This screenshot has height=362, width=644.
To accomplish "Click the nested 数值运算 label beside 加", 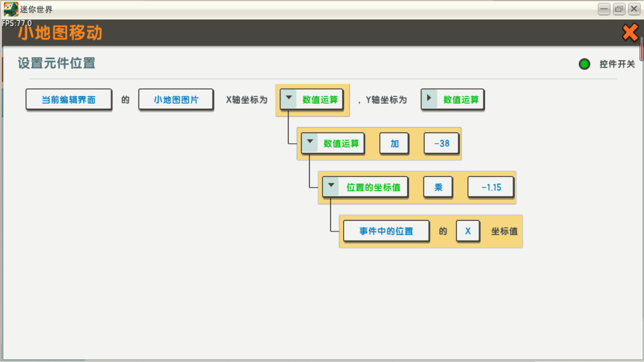I will coord(341,144).
